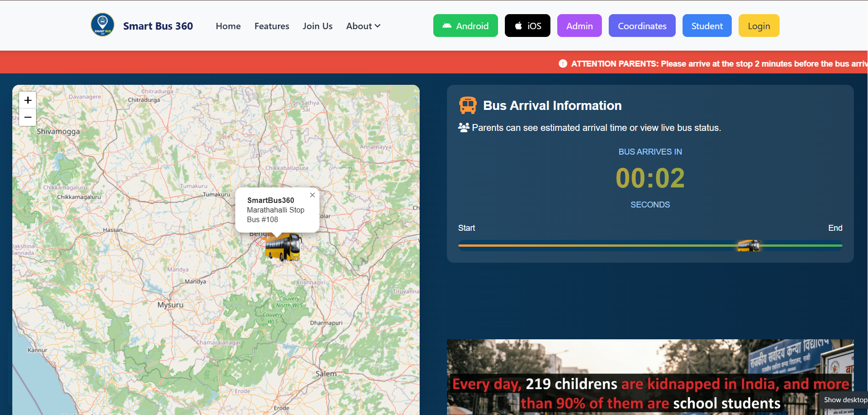Open the Android app download button

click(466, 26)
